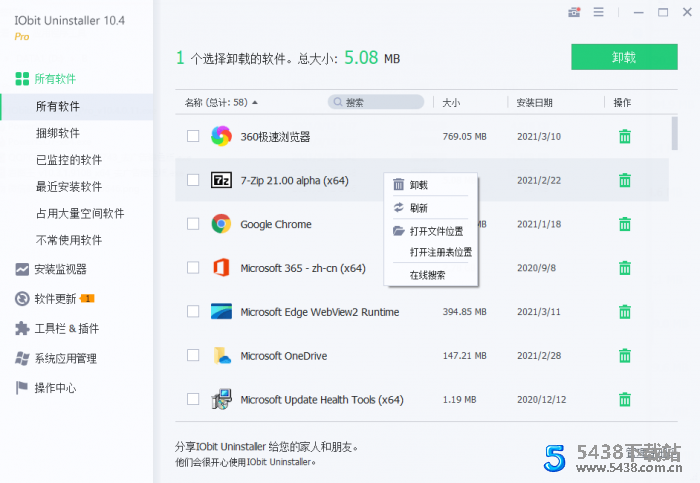Choose 打开文件位置 from the context menu
The width and height of the screenshot is (700, 483).
coord(431,231)
